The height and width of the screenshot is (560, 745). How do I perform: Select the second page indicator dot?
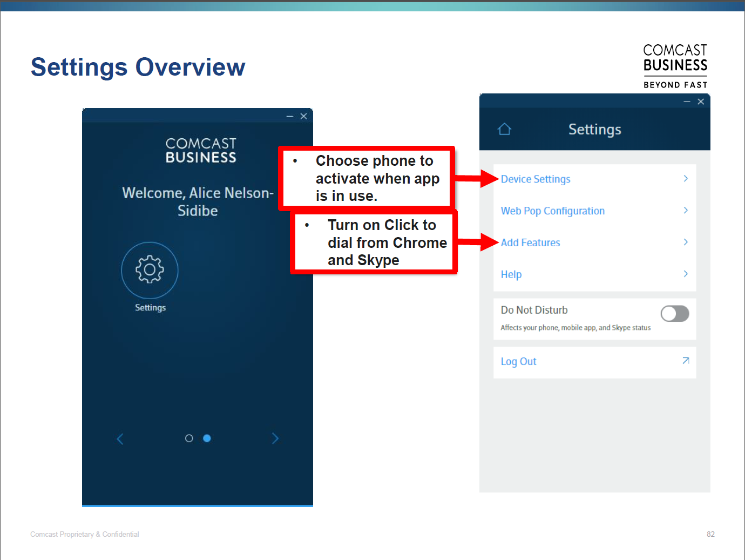click(x=207, y=438)
